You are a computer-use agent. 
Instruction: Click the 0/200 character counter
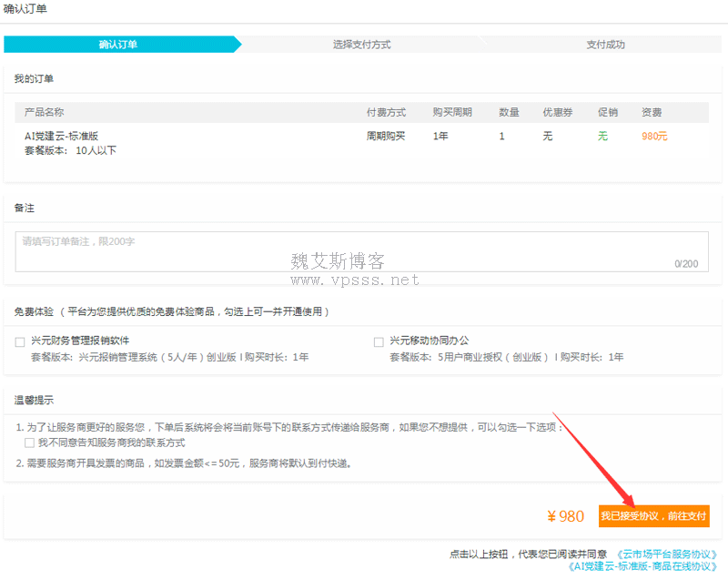click(x=686, y=264)
